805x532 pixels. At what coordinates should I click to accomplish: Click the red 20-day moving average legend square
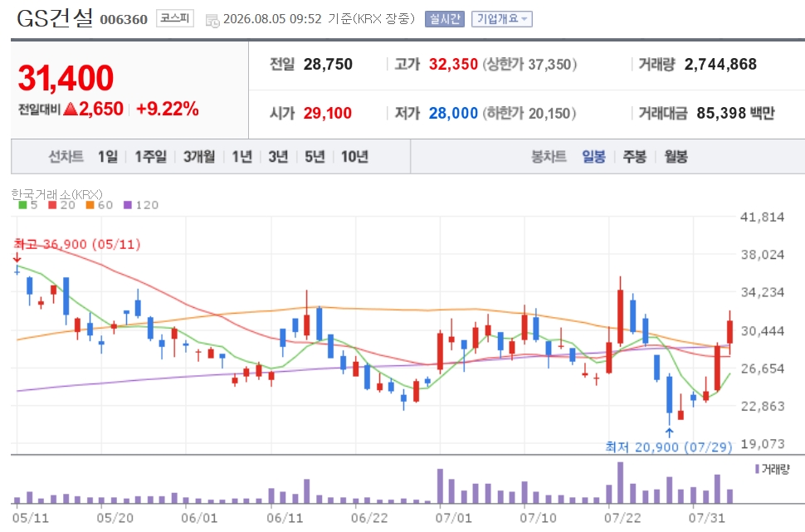pos(52,205)
